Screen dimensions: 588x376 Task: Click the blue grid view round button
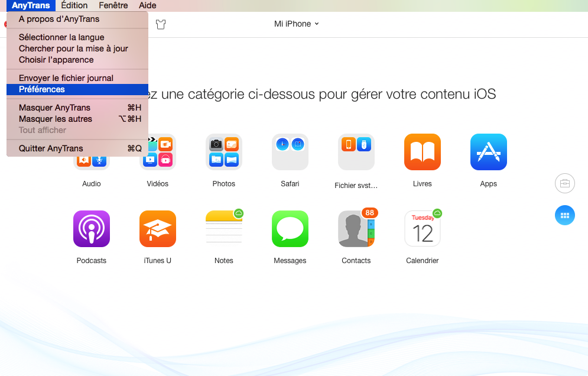[x=565, y=215]
